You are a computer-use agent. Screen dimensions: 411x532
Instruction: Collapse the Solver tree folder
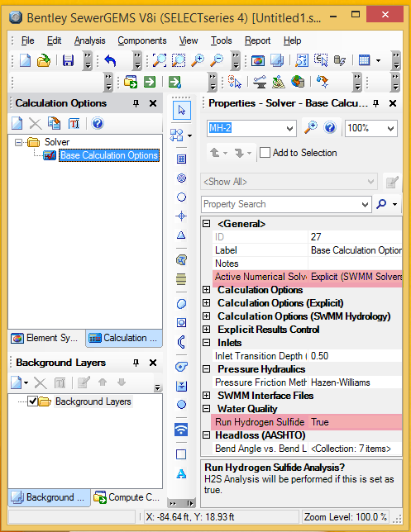[x=18, y=142]
